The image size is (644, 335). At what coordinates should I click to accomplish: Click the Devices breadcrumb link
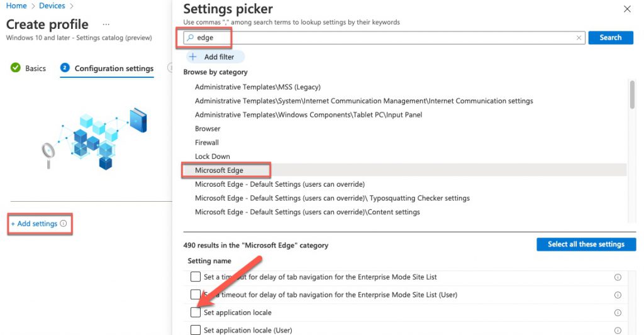pos(52,6)
